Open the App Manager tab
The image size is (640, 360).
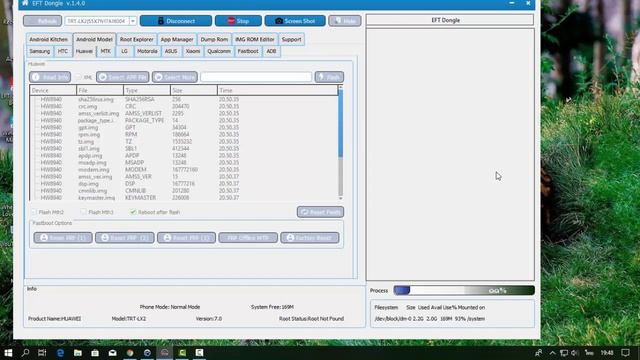point(177,40)
